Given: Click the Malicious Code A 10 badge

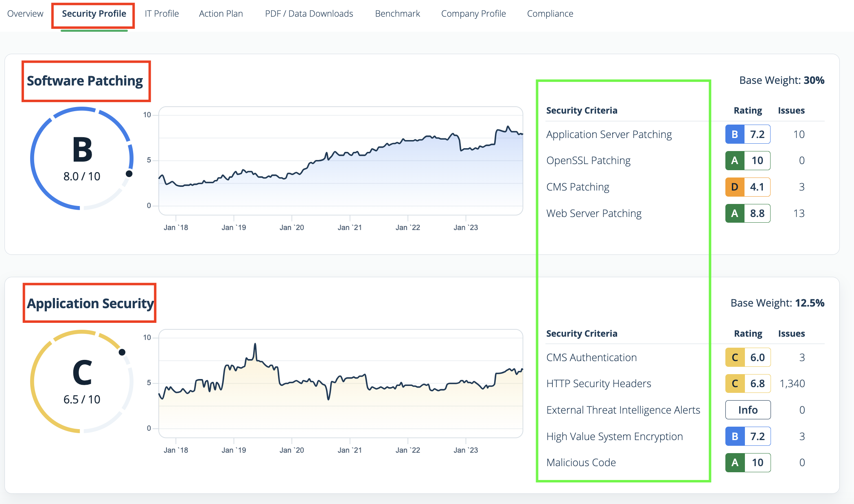Looking at the screenshot, I should 748,462.
